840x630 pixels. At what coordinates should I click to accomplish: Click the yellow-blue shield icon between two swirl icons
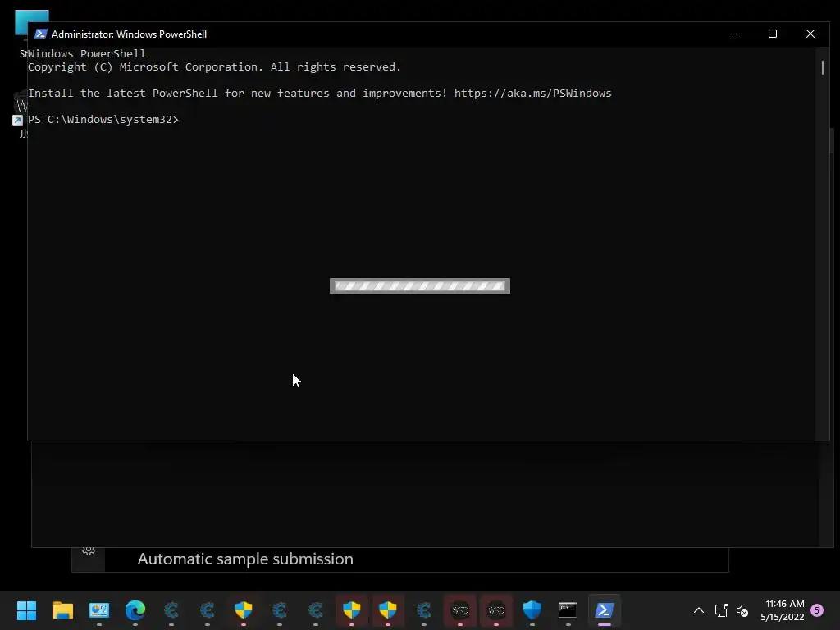(x=243, y=609)
